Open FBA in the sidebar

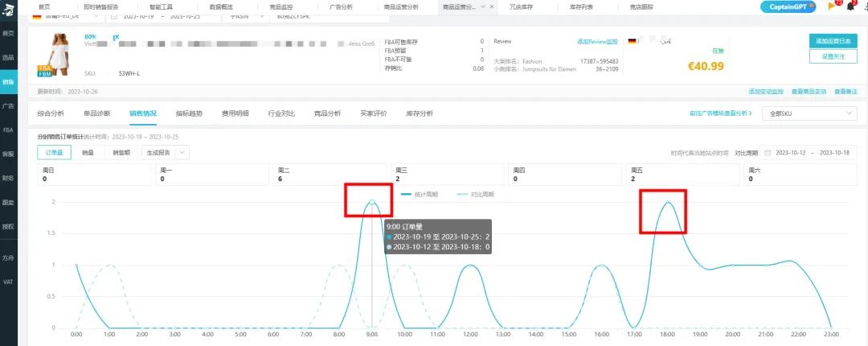click(8, 130)
